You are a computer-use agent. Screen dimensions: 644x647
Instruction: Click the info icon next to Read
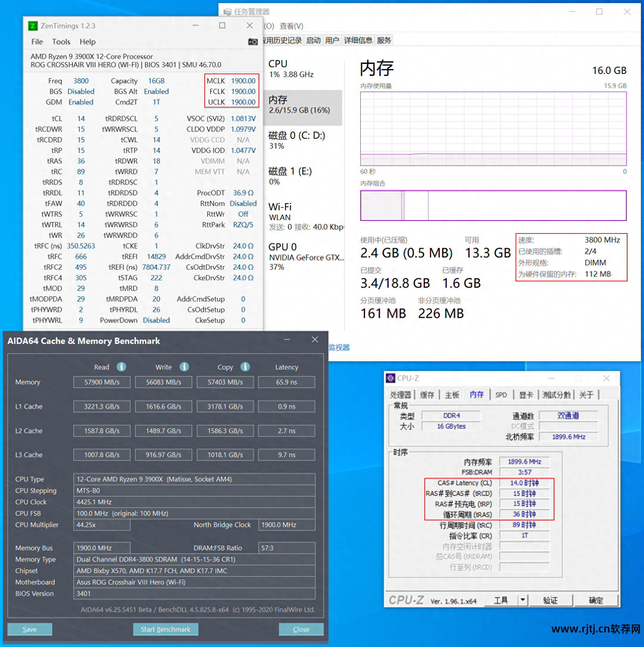(x=121, y=367)
